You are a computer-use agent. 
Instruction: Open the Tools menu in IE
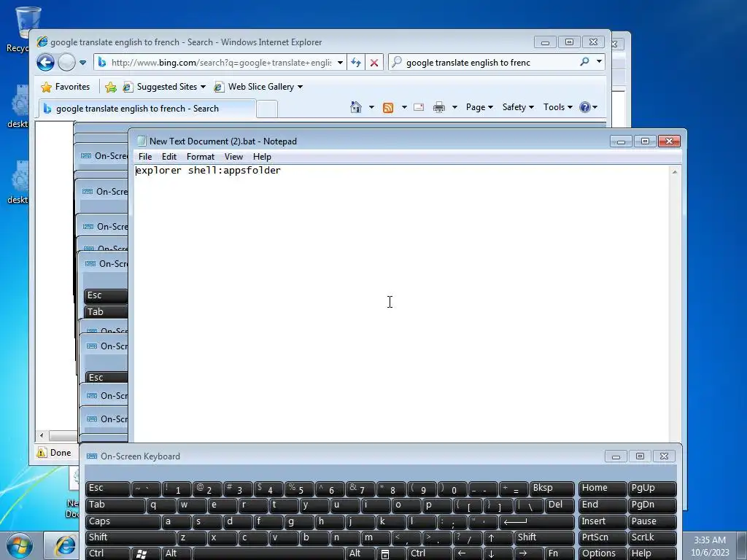[x=558, y=107]
